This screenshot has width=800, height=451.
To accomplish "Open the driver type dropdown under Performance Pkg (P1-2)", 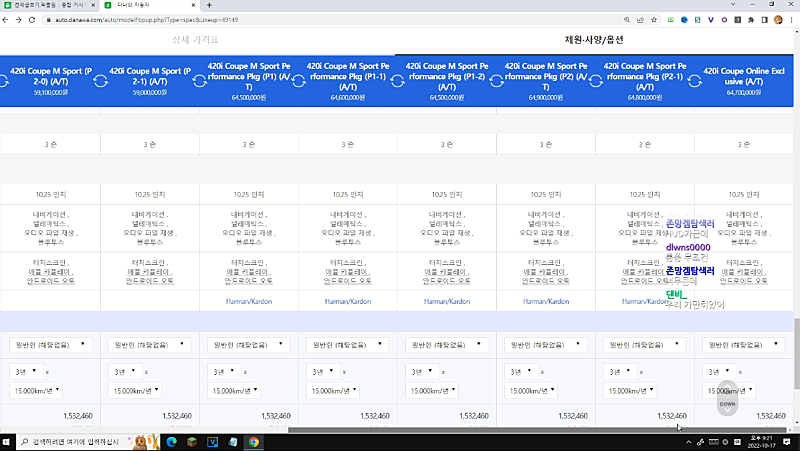I will (x=446, y=345).
